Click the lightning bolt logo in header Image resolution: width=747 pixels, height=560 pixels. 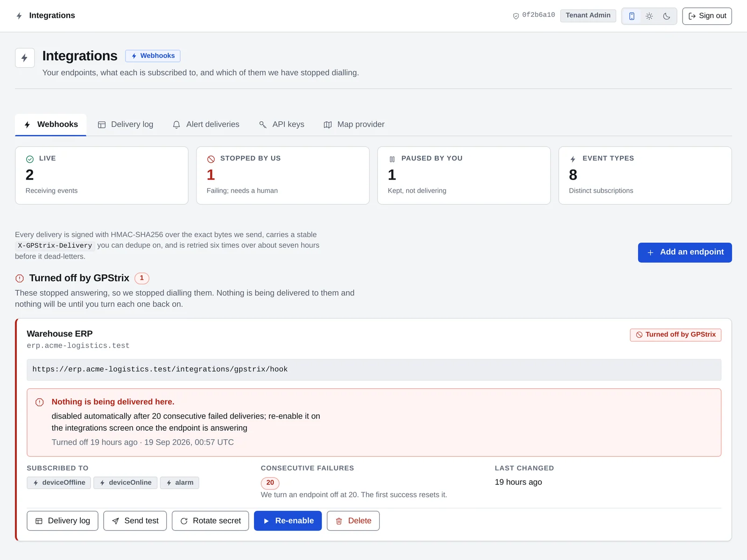point(19,16)
